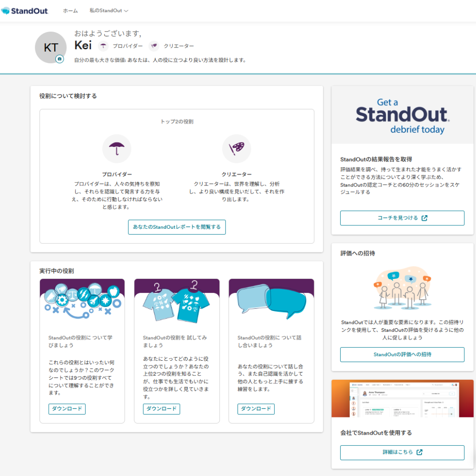The image size is (476, 476).
Task: Click the コーチを見つける button
Action: pyautogui.click(x=402, y=218)
